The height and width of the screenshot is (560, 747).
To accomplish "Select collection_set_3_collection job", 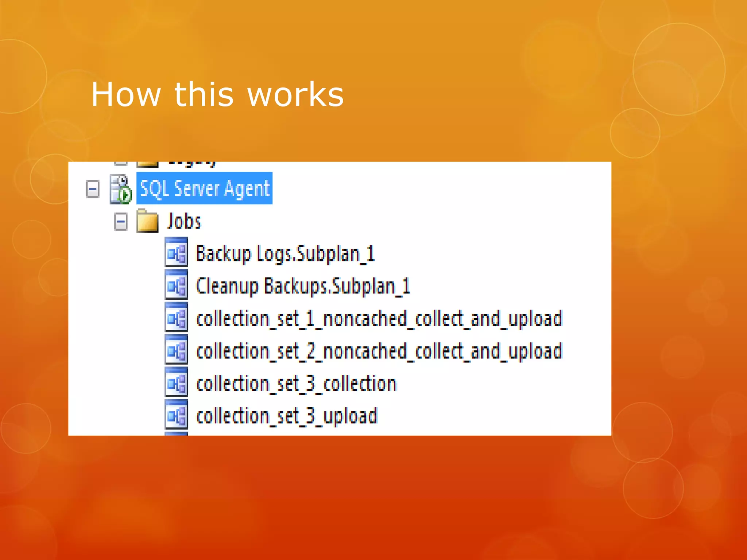I will pyautogui.click(x=296, y=384).
